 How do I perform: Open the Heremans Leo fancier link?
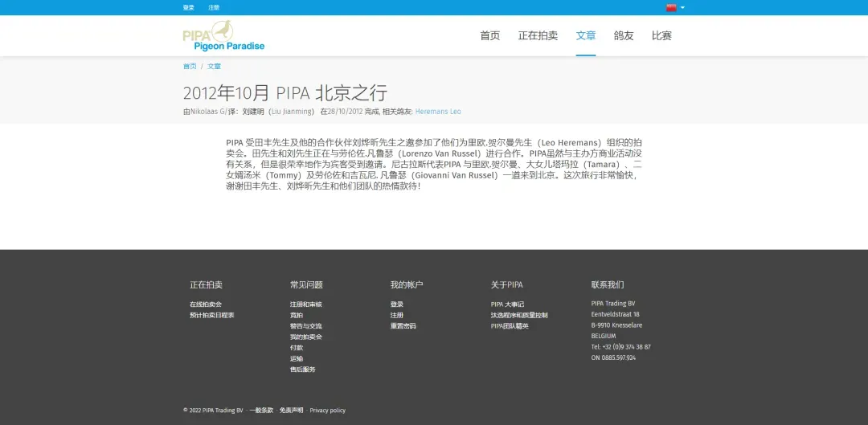438,111
